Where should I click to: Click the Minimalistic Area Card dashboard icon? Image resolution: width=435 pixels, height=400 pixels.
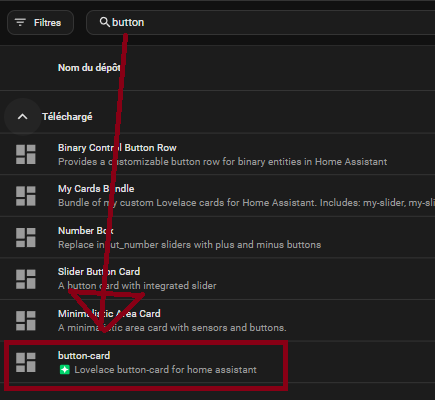pos(26,321)
